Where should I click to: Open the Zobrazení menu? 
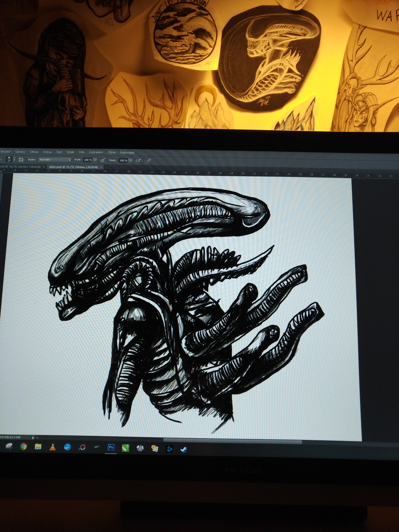96,152
